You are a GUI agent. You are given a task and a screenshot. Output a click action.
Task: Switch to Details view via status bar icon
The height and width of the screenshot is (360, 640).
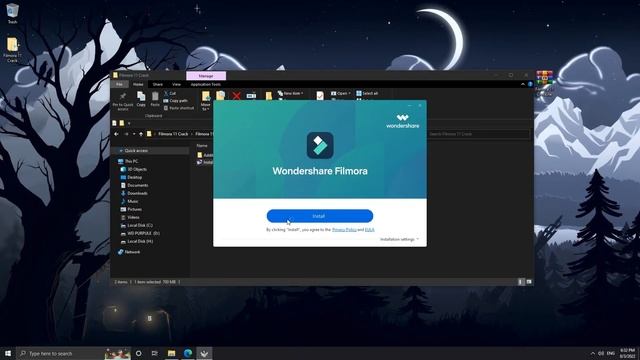coord(521,282)
